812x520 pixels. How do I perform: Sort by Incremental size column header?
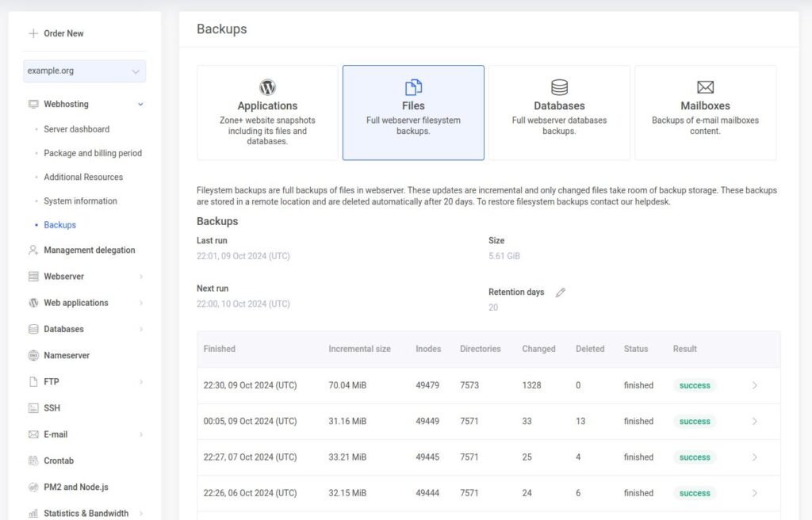(x=359, y=349)
